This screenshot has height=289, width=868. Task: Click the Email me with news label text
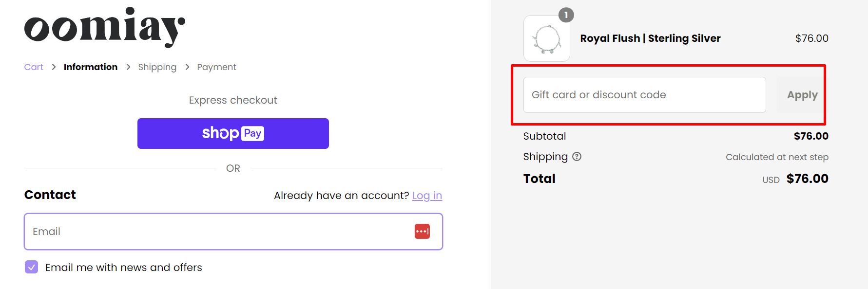(x=124, y=268)
